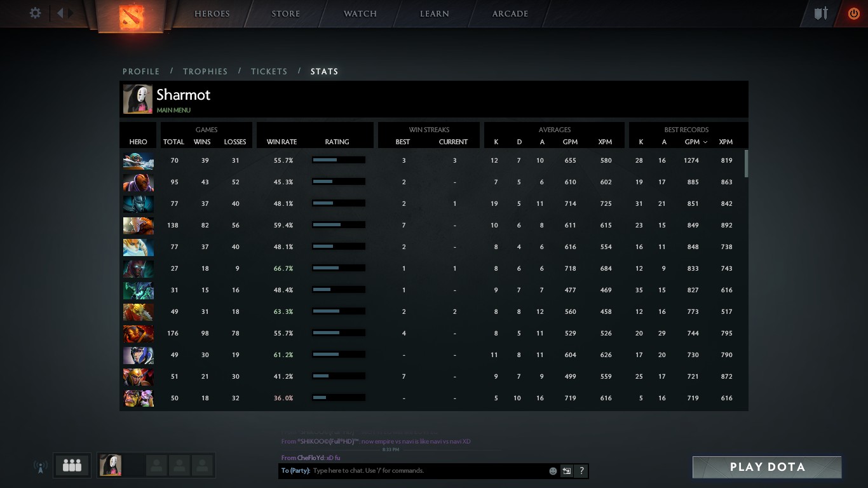Select the hero portrait with 554 average XPM

click(138, 247)
